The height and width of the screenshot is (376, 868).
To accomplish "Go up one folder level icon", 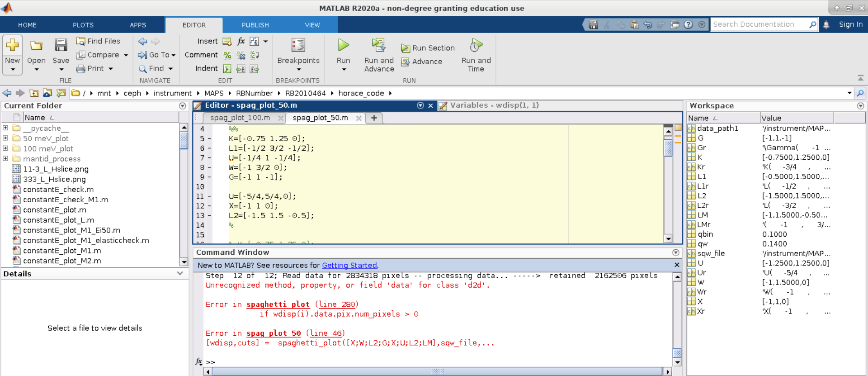I will [34, 93].
